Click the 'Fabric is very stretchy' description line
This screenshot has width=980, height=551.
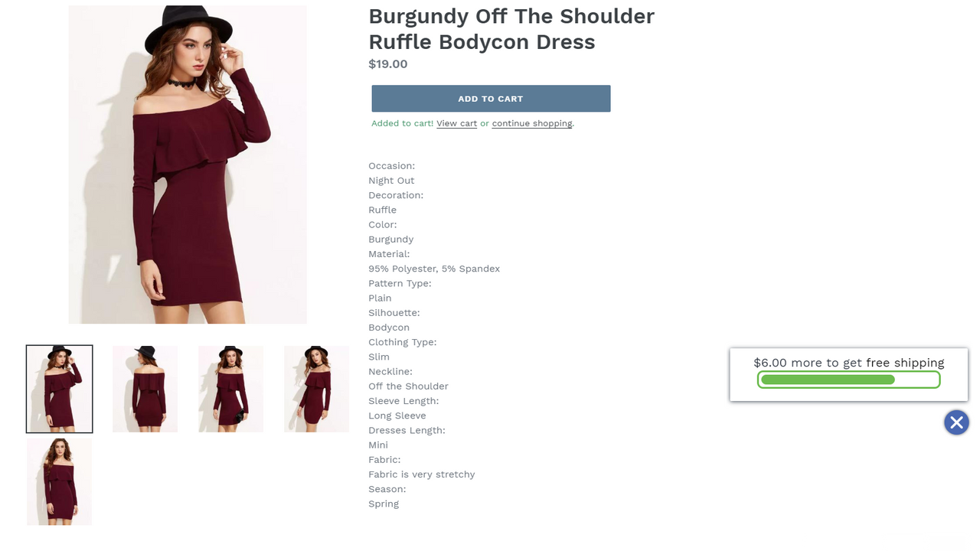click(x=422, y=474)
